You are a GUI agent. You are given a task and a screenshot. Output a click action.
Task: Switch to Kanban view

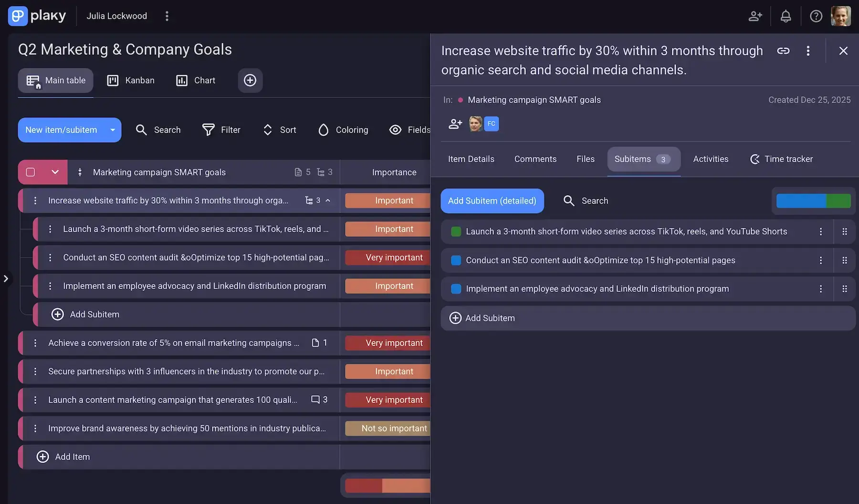click(131, 81)
